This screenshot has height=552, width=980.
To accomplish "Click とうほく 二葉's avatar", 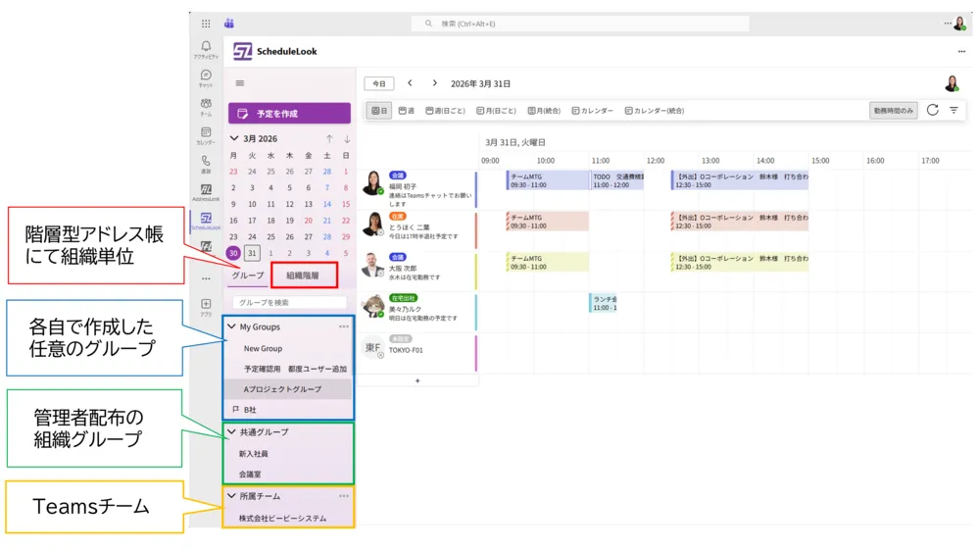I will click(373, 224).
